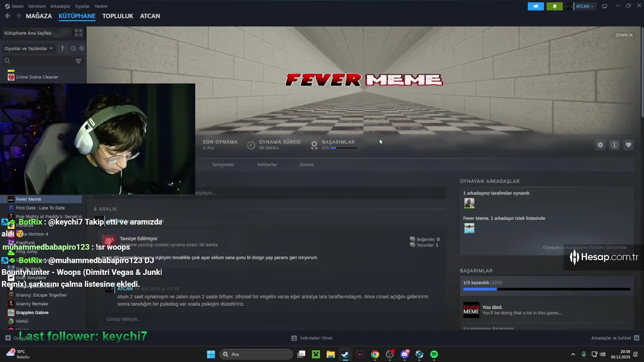Click the BAŞARIMLAR 1/5 header progress bar
The image size is (644, 362).
[344, 148]
